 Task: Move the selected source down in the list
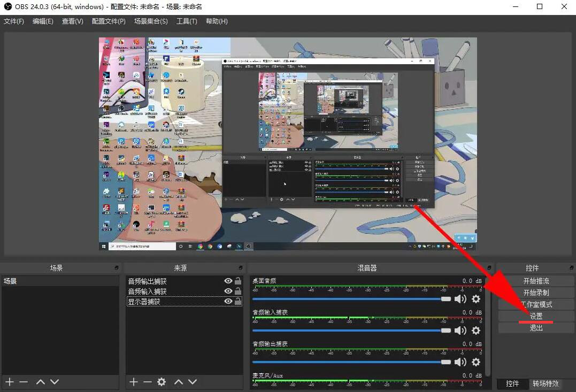coord(193,382)
